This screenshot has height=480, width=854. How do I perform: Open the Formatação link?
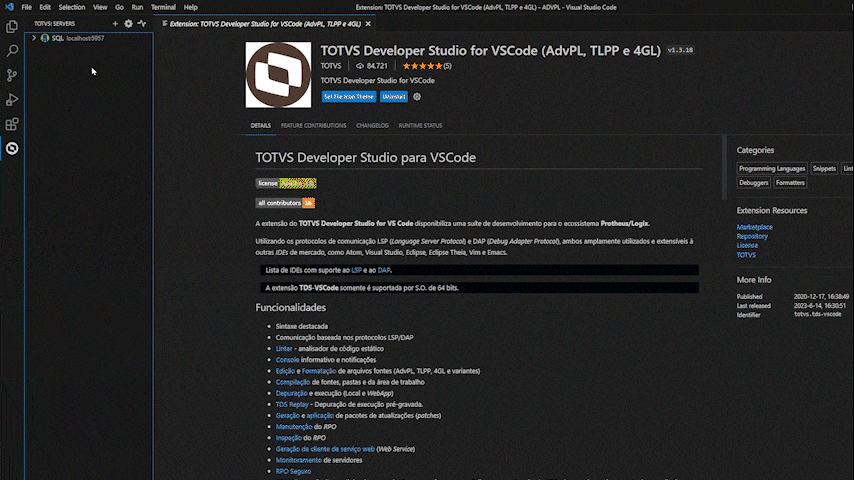pos(319,371)
